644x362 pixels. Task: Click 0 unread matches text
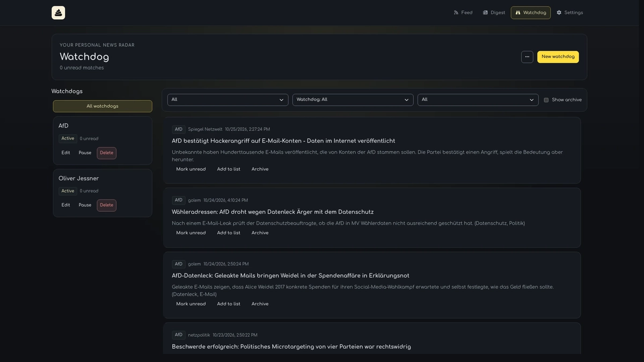click(x=82, y=68)
